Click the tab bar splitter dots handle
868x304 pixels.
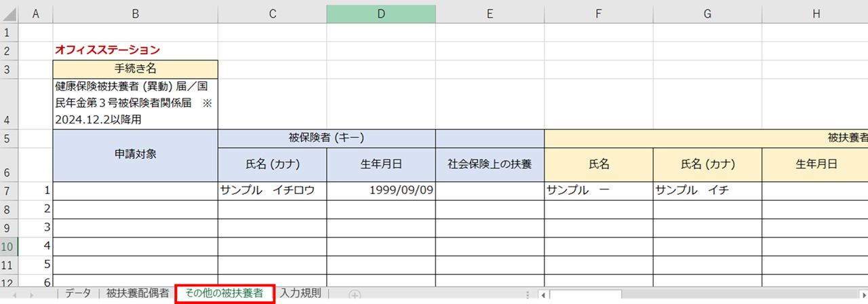tap(528, 294)
